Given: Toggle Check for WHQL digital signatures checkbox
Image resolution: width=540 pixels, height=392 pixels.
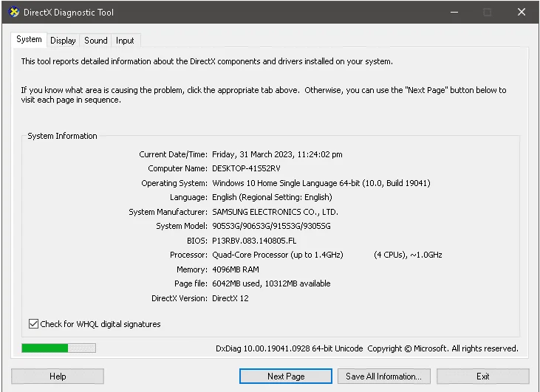Looking at the screenshot, I should [x=33, y=324].
